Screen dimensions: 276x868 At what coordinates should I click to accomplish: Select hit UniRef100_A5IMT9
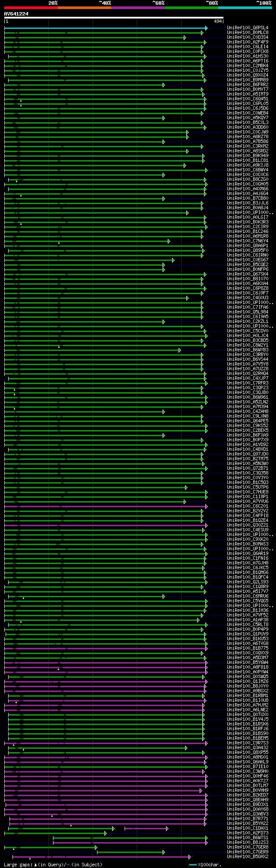pos(248,94)
